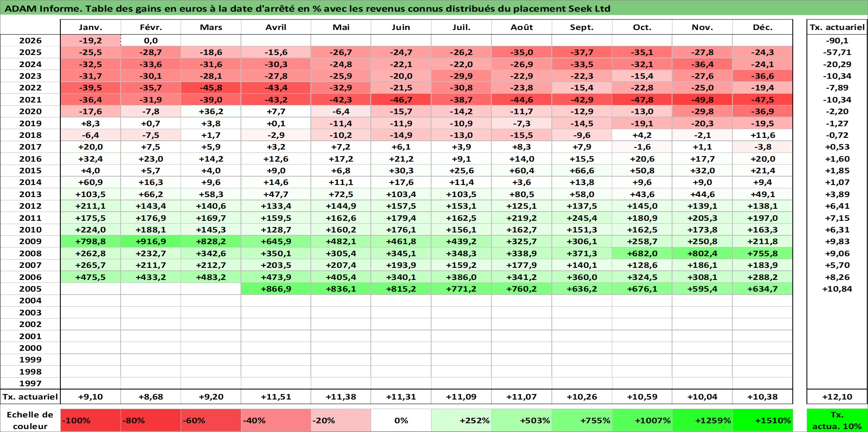Screen dimensions: 868x432
Task: Select the +252% color scale cell
Action: [461, 420]
